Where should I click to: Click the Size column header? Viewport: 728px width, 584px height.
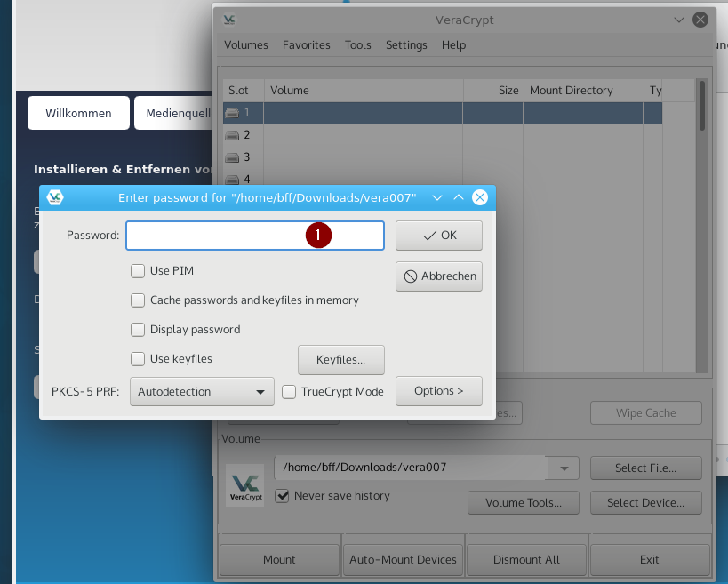pyautogui.click(x=493, y=90)
